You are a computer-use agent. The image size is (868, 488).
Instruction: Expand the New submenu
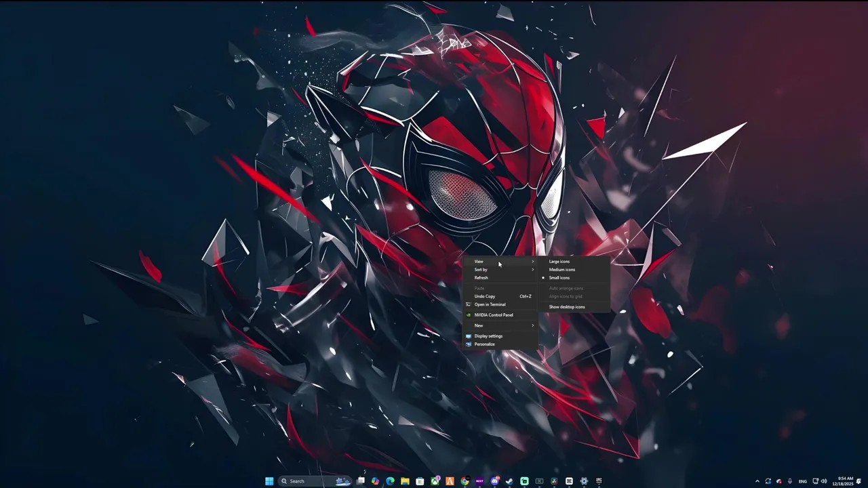point(502,325)
